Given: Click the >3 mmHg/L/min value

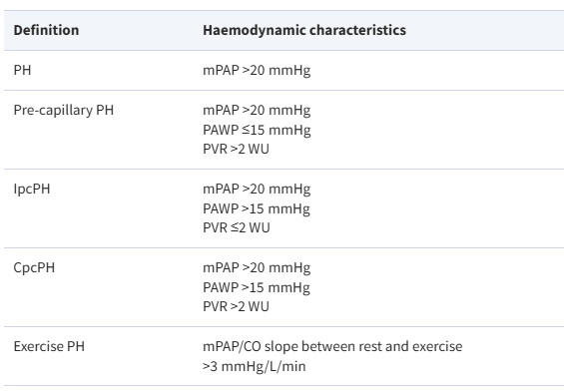Looking at the screenshot, I should [x=255, y=366].
